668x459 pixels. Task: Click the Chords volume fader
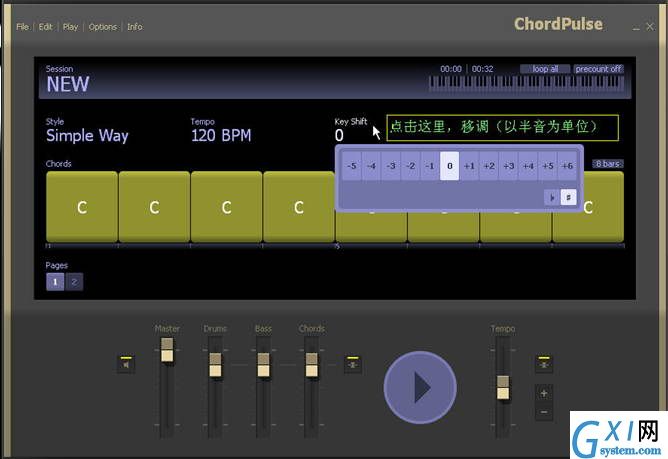tap(311, 365)
